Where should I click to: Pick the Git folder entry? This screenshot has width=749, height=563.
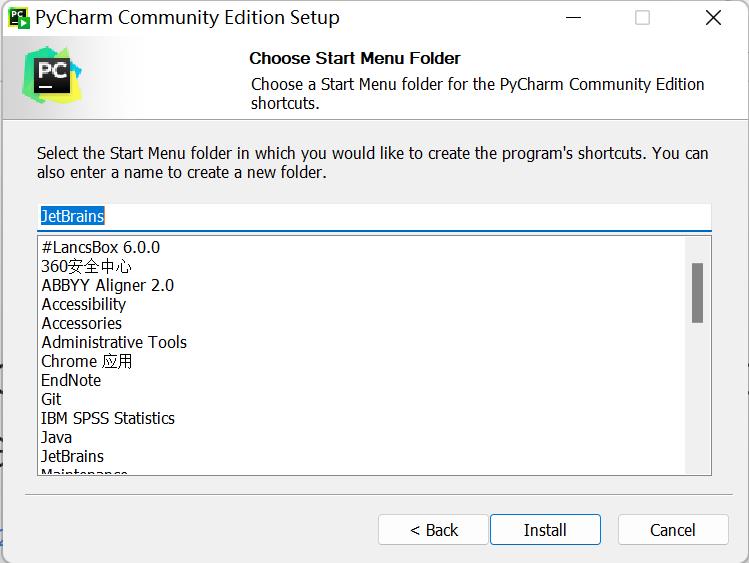[x=51, y=399]
